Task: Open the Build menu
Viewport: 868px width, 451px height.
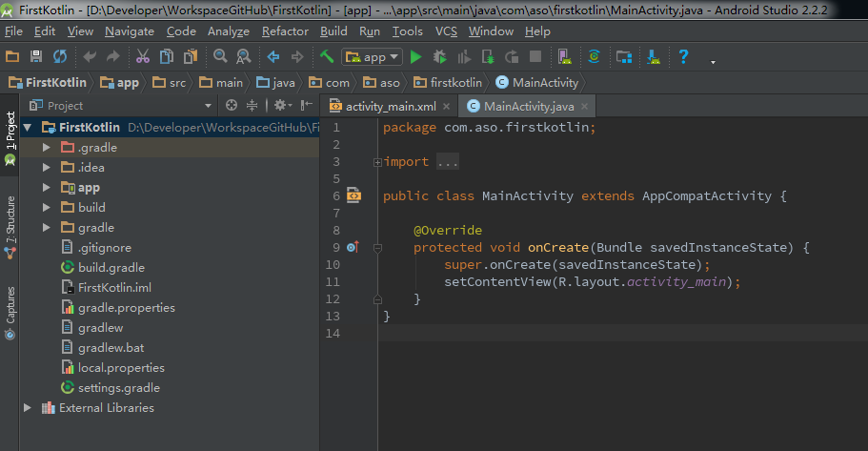Action: pos(333,31)
